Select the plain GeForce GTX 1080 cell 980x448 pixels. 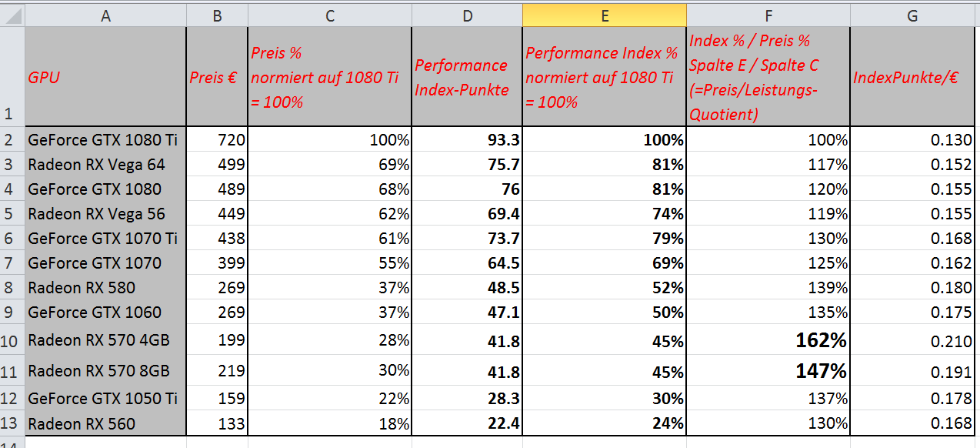tap(105, 189)
